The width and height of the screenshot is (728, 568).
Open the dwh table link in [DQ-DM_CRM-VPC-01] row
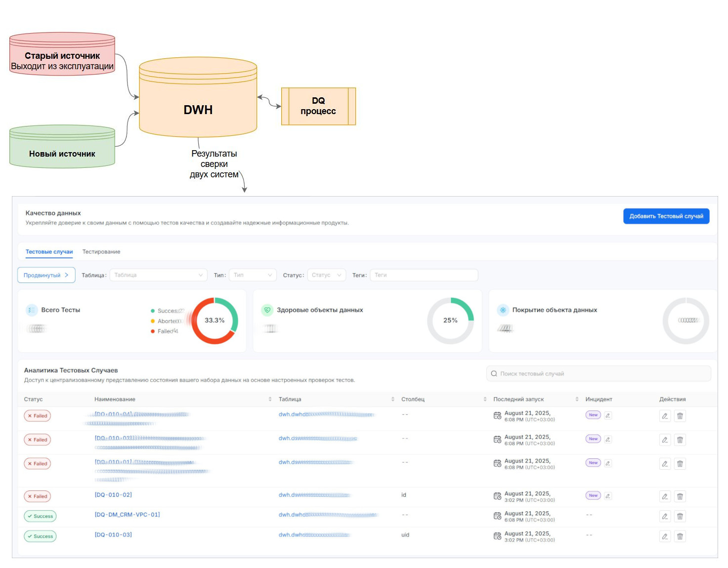[328, 515]
